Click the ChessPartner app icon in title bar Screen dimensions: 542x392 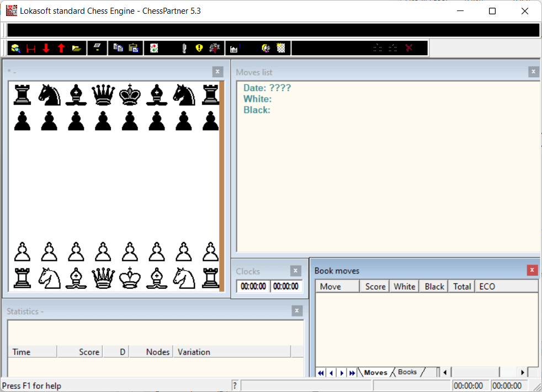pyautogui.click(x=12, y=10)
